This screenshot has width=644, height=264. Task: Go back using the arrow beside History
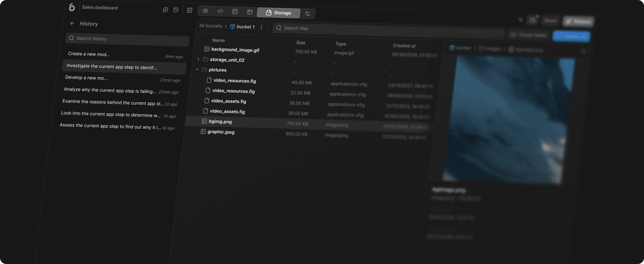[x=72, y=23]
